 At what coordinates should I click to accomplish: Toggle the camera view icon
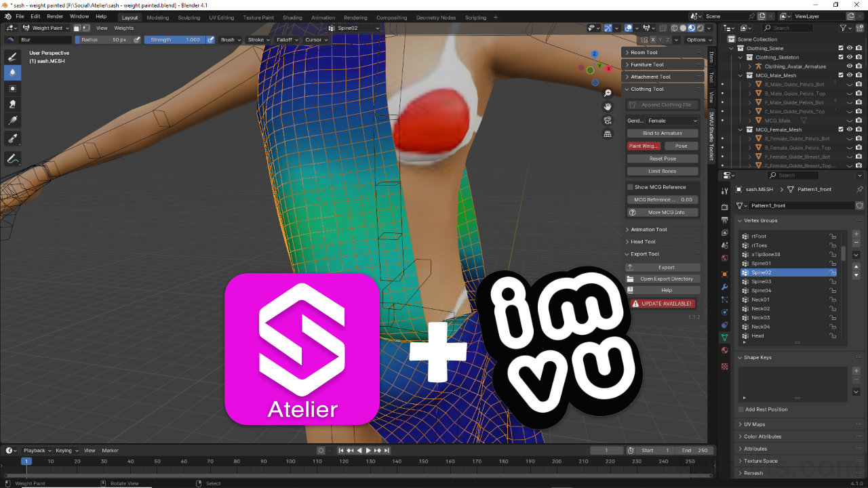[x=608, y=120]
